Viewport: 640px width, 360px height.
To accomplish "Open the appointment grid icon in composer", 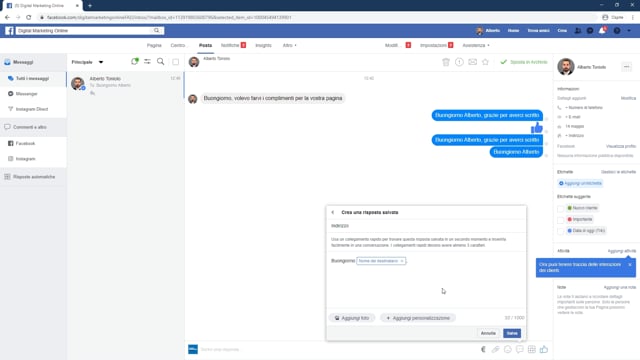I will (531, 349).
